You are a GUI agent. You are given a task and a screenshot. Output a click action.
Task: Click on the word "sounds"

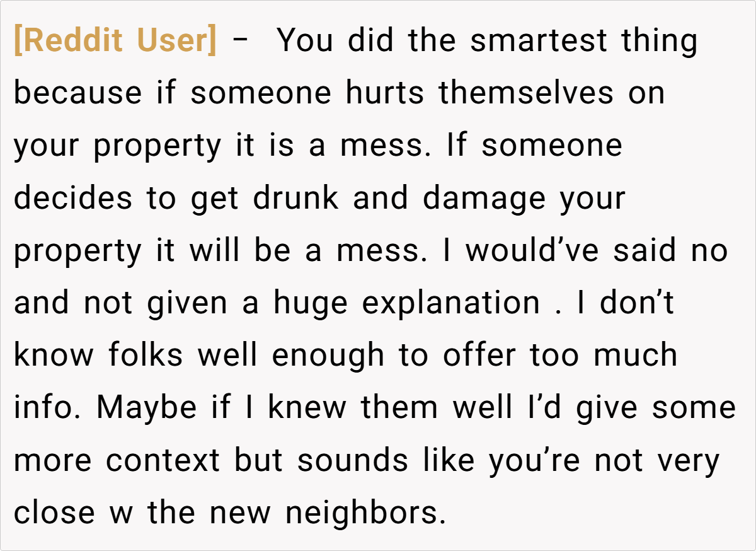[353, 460]
